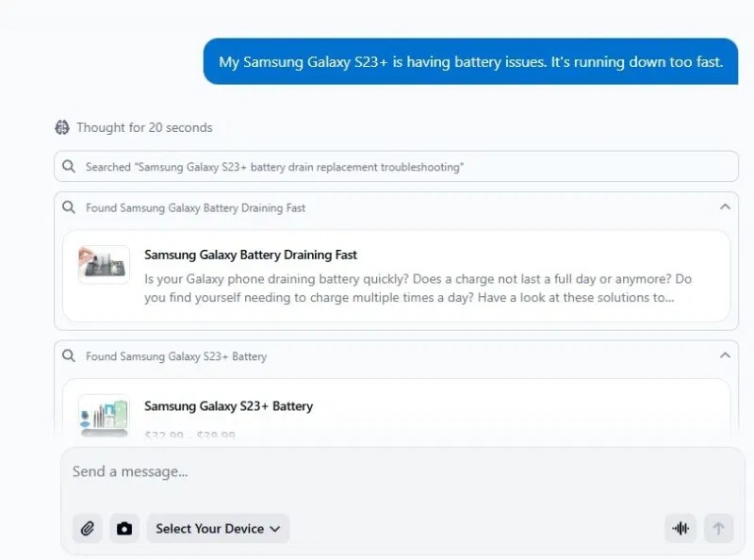754x560 pixels.
Task: Open the Samsung Galaxy S23+ Battery product page
Action: tap(229, 406)
